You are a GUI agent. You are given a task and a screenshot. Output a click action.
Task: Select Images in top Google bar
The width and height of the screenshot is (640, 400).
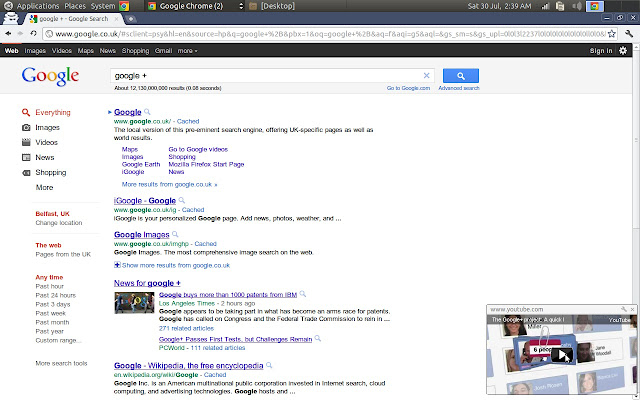coord(35,51)
